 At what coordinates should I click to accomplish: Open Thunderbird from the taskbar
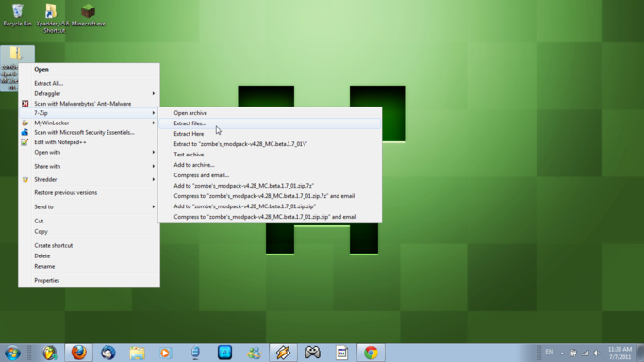108,353
